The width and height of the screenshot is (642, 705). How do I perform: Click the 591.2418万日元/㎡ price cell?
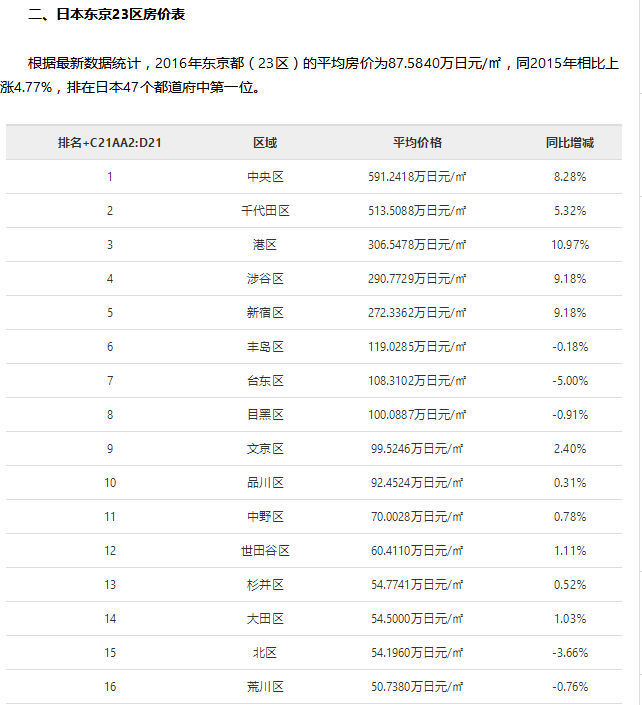[417, 177]
